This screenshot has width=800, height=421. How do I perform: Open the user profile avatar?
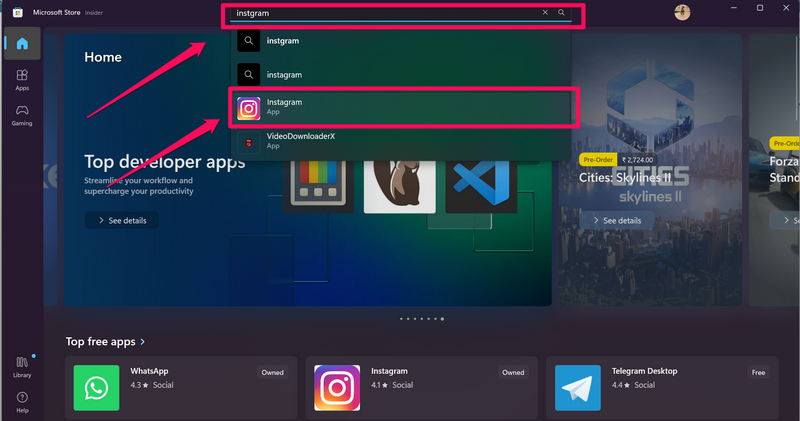[x=682, y=12]
